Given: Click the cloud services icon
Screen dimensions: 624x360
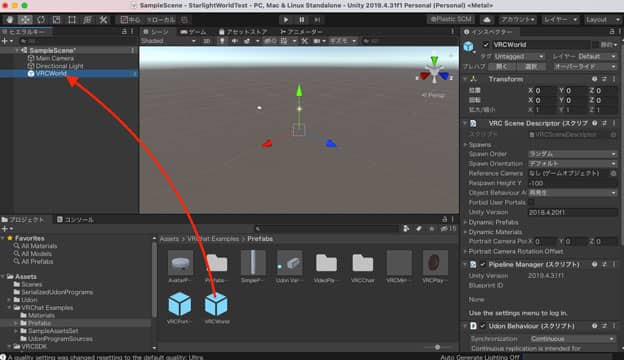Looking at the screenshot, I should [486, 19].
